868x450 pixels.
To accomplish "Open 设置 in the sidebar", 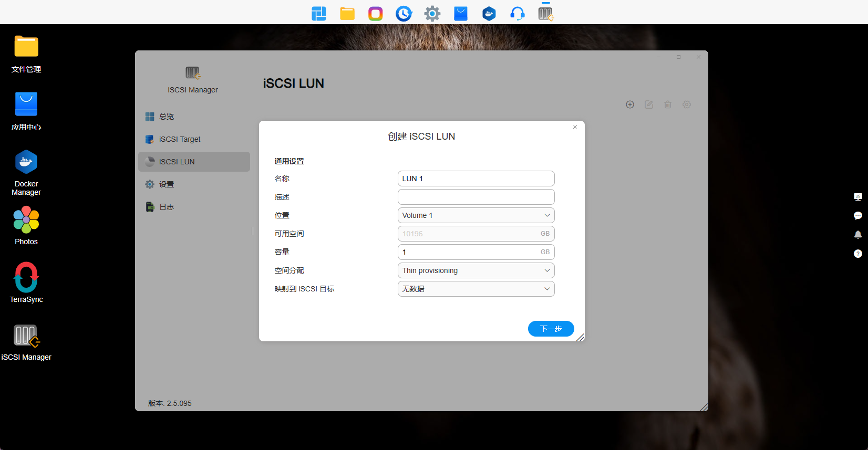I will click(x=194, y=184).
